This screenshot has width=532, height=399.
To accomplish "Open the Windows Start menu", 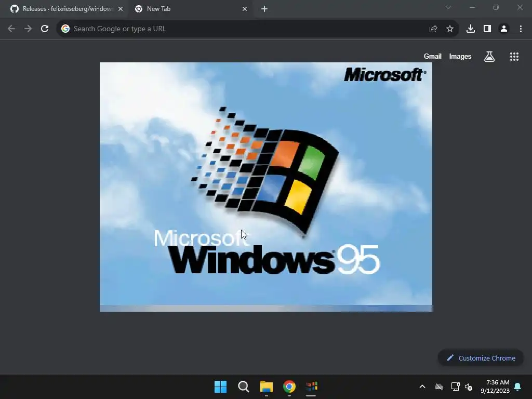I will tap(220, 387).
